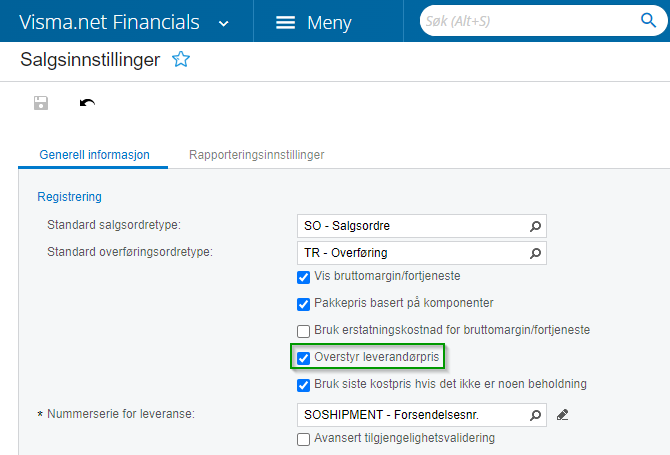Open lookup for Standard overføringsordretype
Image resolution: width=670 pixels, height=455 pixels.
coord(536,253)
